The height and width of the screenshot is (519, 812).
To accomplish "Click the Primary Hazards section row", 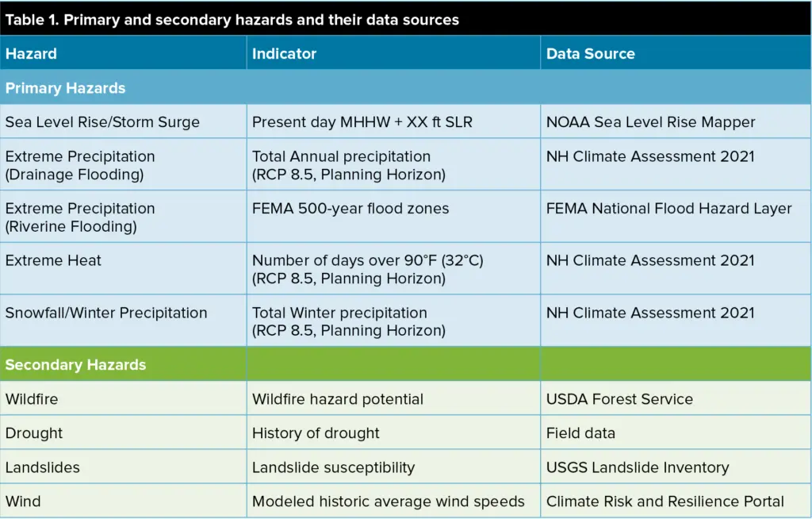I will 406,87.
